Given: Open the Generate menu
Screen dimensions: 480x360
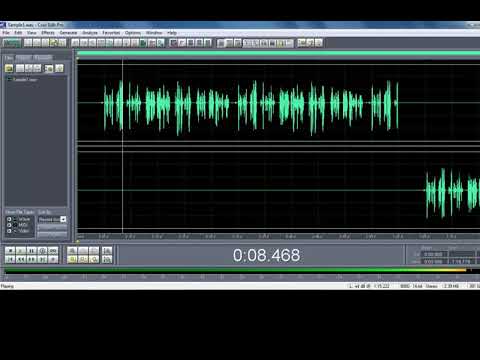Looking at the screenshot, I should [x=68, y=33].
